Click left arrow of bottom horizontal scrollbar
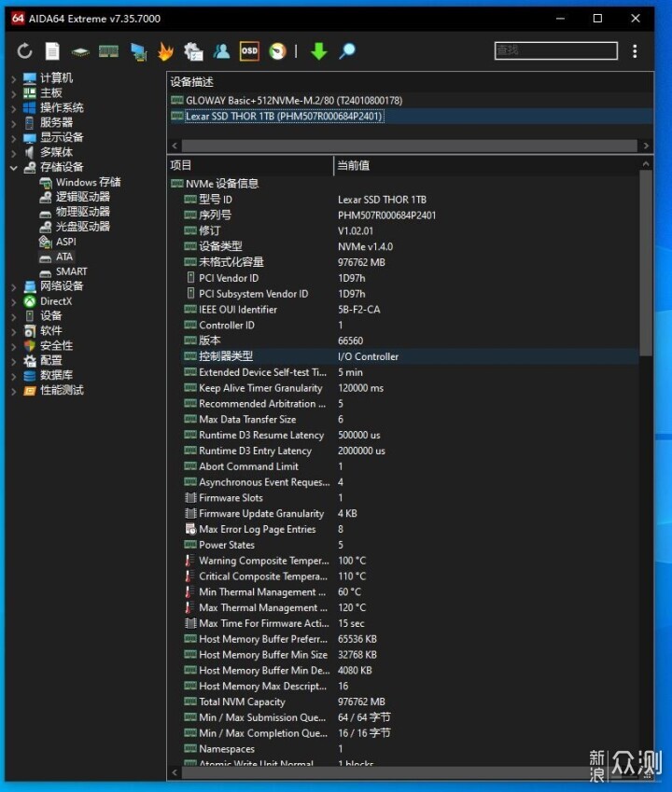This screenshot has height=792, width=672. pos(175,772)
